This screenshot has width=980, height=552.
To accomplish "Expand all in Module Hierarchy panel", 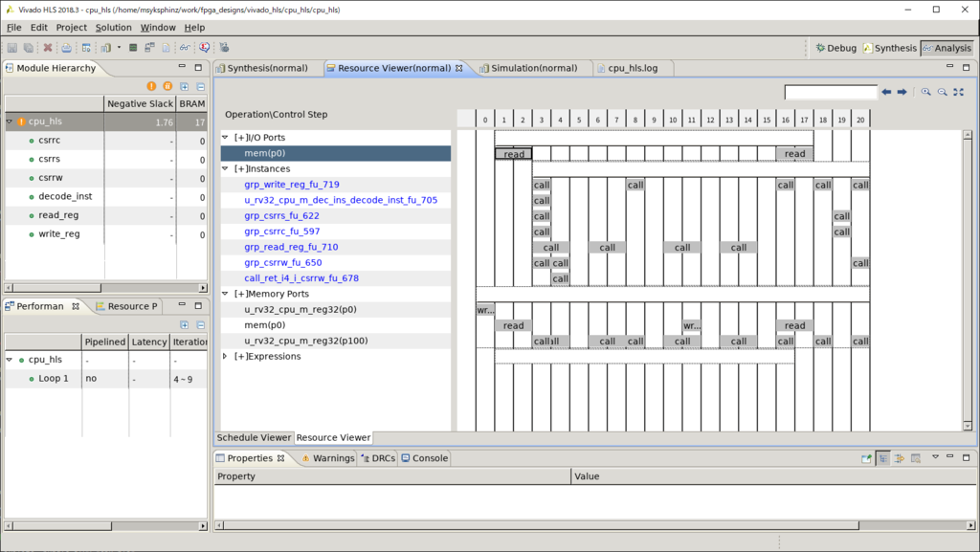I will 185,87.
